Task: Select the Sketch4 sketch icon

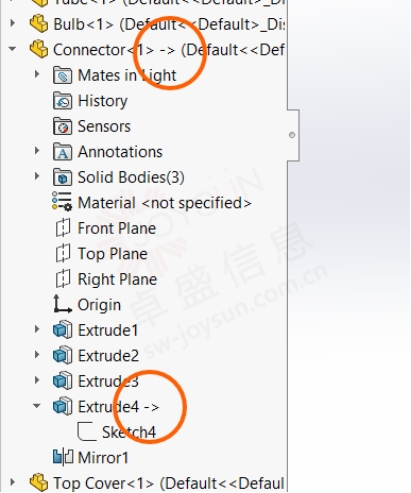Action: click(x=87, y=432)
